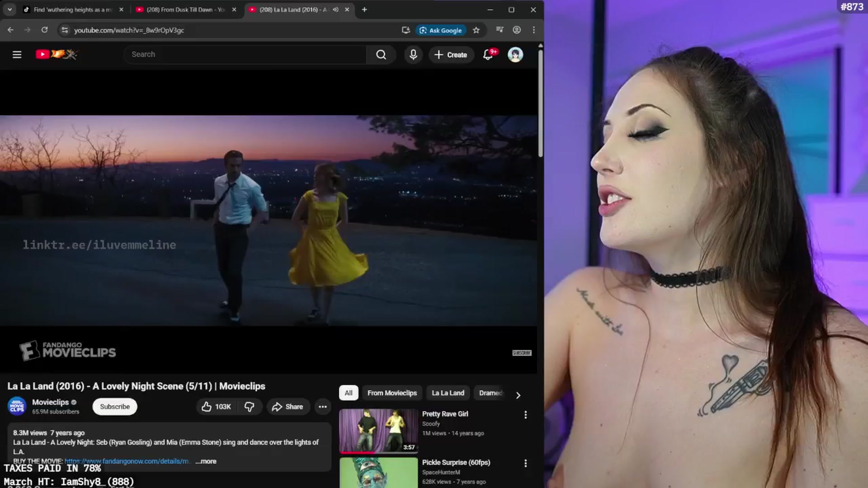This screenshot has height=488, width=868.
Task: Start voice search with microphone icon
Action: [413, 55]
